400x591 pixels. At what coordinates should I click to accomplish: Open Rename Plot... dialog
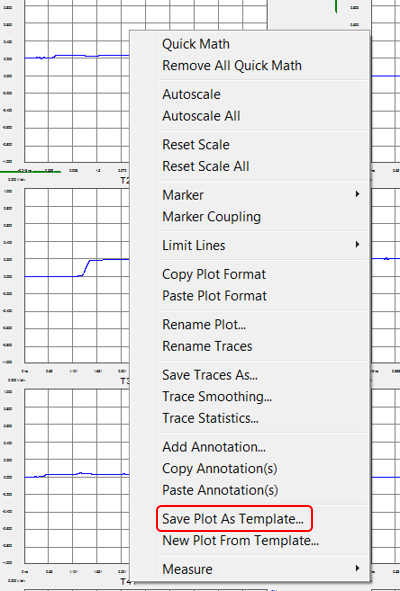pyautogui.click(x=204, y=325)
